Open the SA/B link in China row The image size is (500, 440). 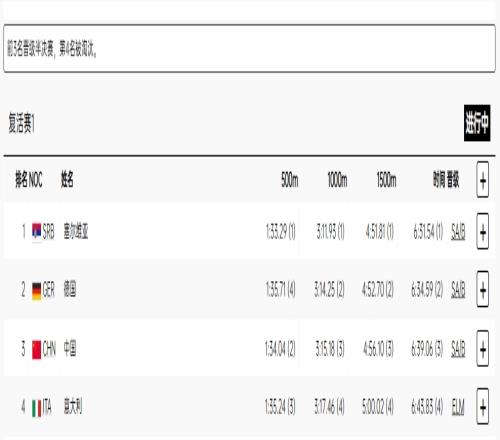point(458,349)
